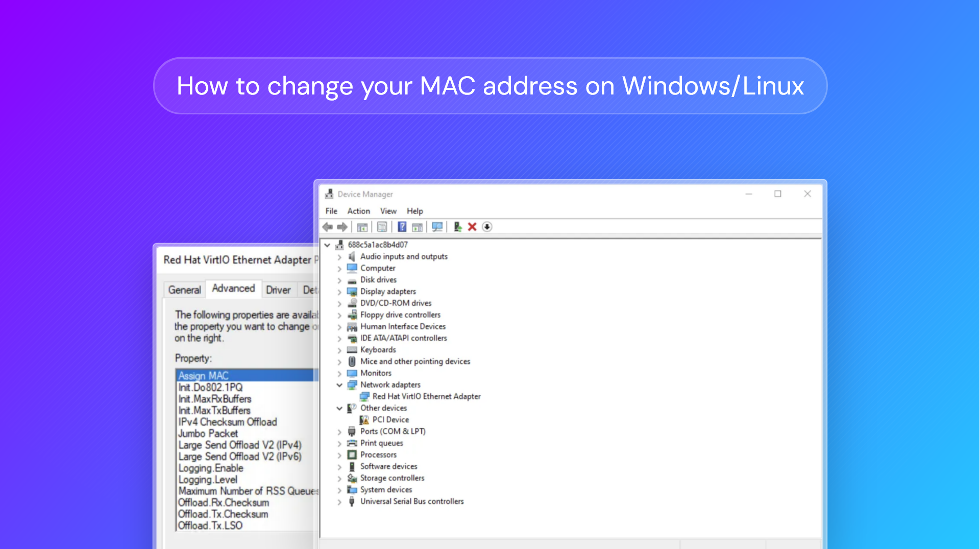This screenshot has height=549, width=980.
Task: Toggle the Show/Hide Console Tree toolbar icon
Action: point(362,227)
